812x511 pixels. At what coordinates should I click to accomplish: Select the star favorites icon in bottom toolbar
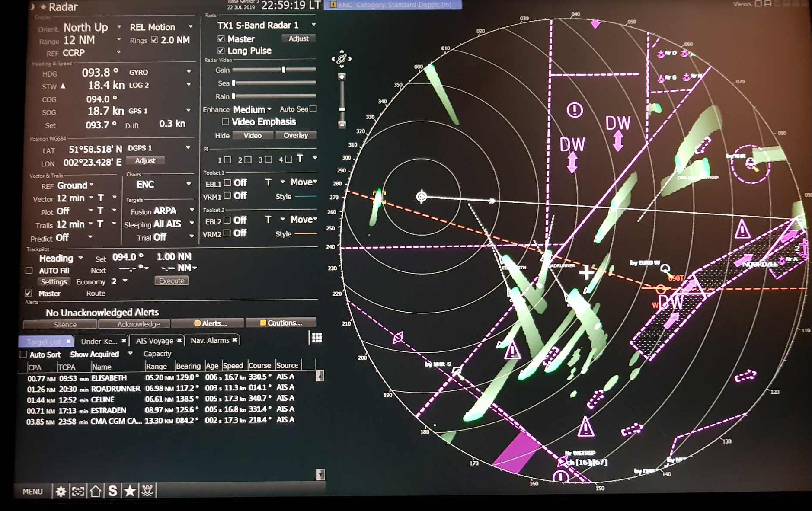129,491
